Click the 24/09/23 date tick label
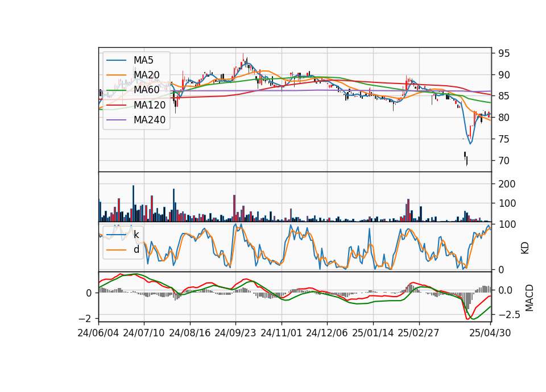Viewport: 546px width, 392px height. [x=235, y=333]
